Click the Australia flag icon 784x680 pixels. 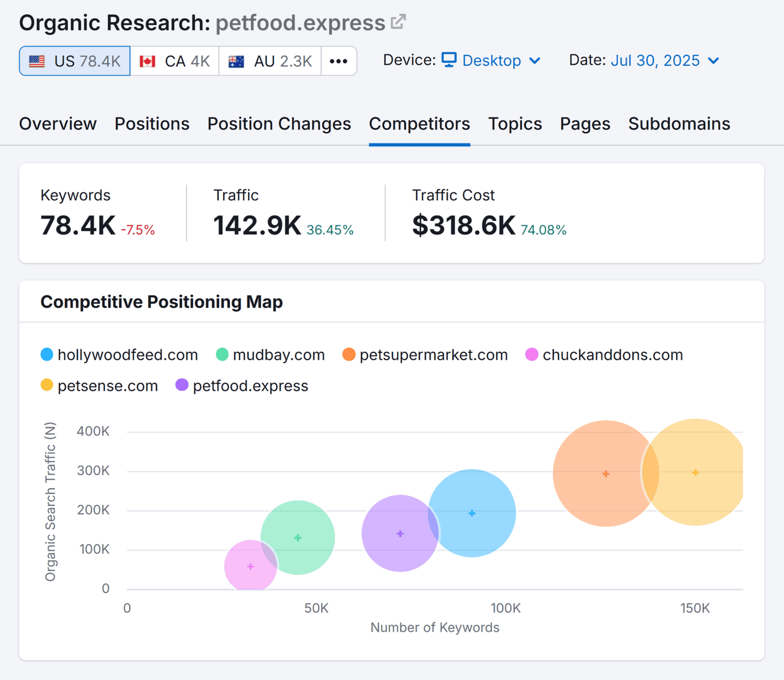236,61
